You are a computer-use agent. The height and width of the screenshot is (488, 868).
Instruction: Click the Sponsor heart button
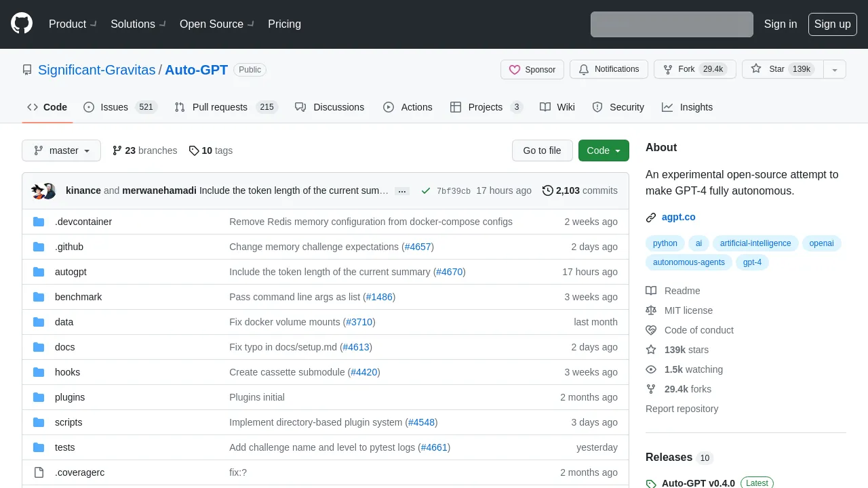pyautogui.click(x=532, y=69)
